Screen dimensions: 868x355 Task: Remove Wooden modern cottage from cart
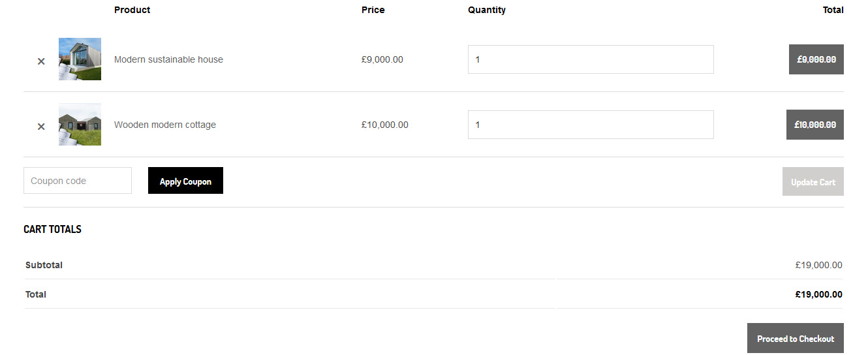pos(41,126)
